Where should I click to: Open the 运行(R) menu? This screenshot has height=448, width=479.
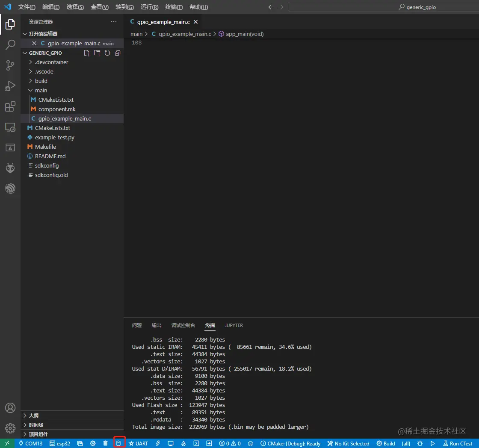pos(149,7)
